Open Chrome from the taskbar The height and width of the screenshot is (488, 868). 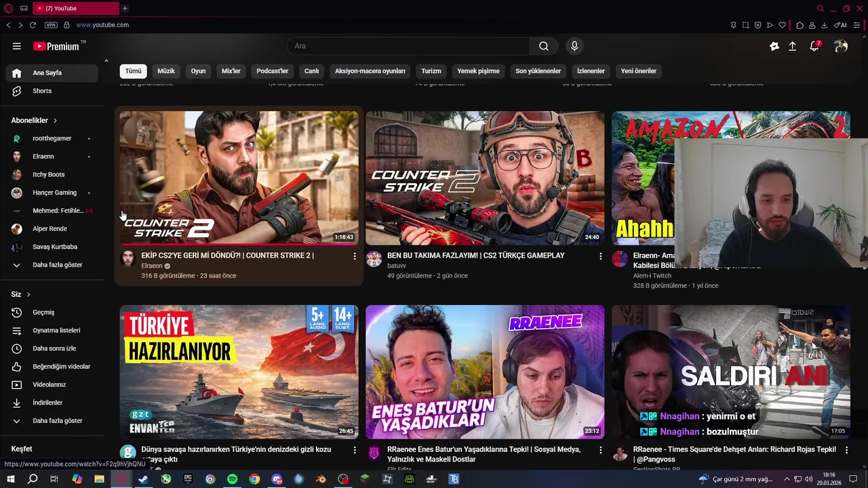pyautogui.click(x=254, y=479)
